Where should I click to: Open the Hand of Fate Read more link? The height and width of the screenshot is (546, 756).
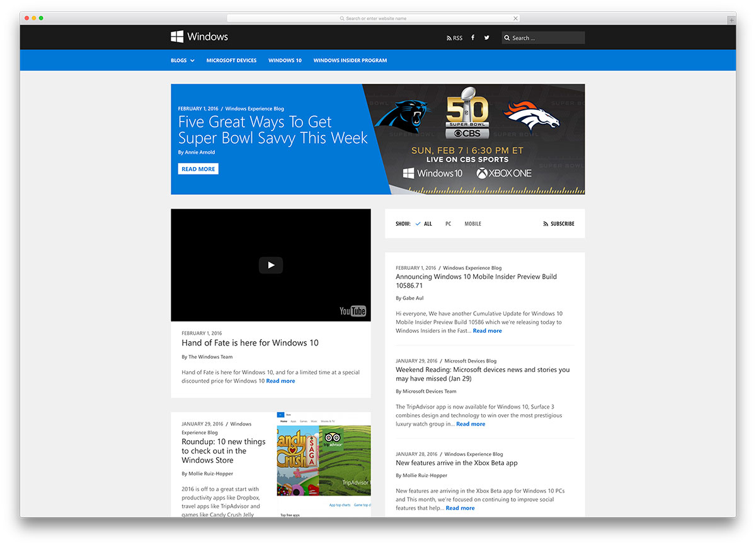coord(280,380)
